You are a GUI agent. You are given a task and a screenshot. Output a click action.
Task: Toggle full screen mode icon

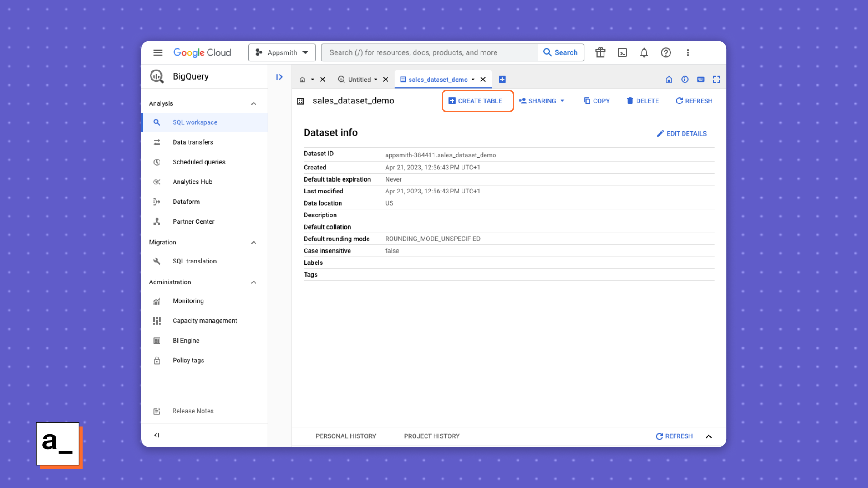[717, 80]
